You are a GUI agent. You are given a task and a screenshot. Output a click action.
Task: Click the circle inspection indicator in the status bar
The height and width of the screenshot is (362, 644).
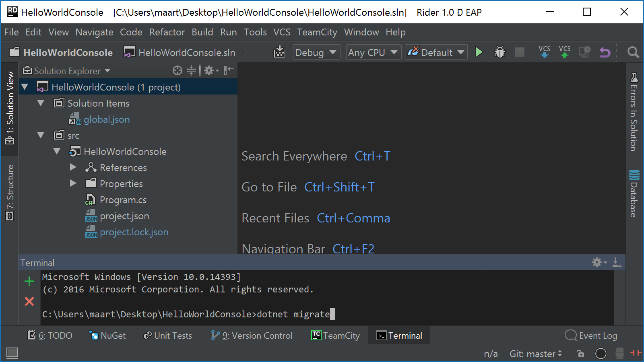point(601,354)
